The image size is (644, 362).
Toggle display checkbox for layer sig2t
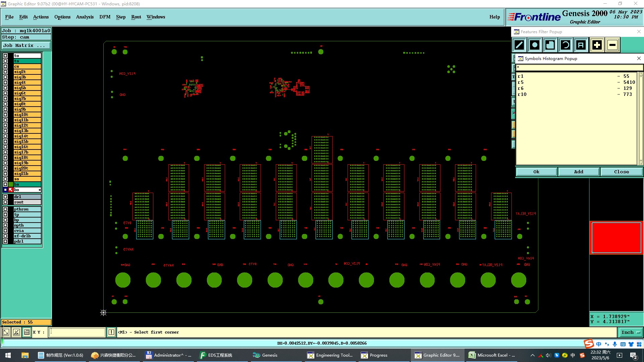click(5, 72)
